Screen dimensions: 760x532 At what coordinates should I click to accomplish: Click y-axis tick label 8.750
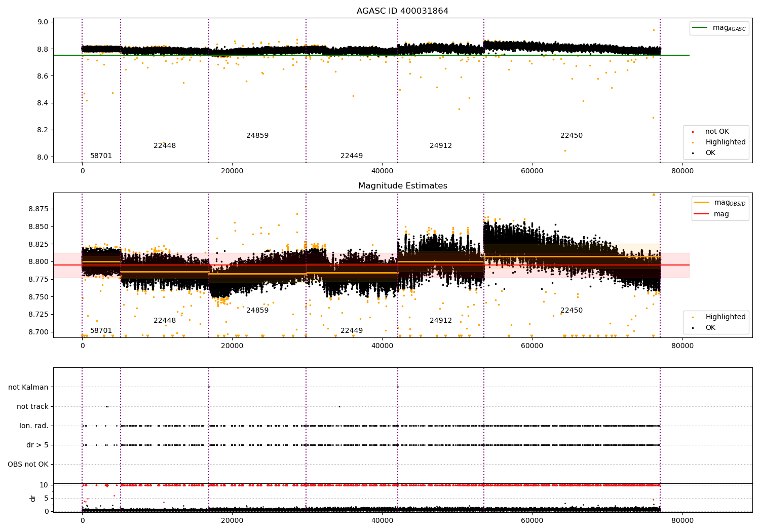tap(39, 297)
